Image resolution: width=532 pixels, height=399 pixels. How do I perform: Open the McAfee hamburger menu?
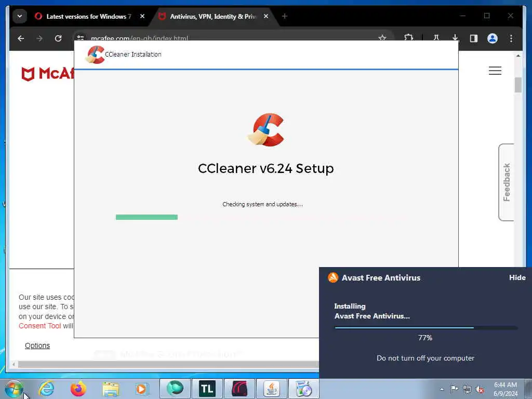pyautogui.click(x=495, y=71)
